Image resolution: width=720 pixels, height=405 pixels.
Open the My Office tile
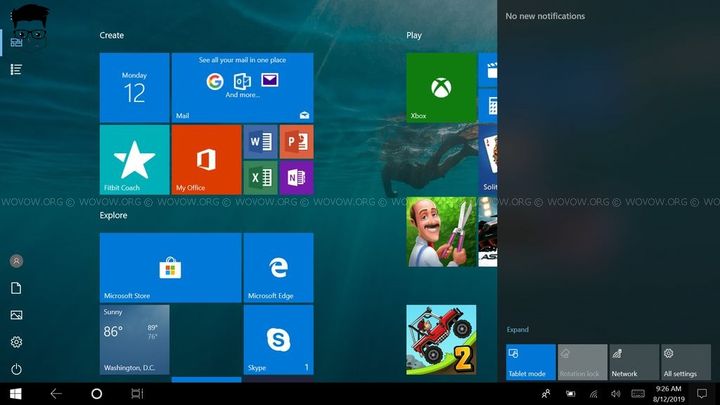(x=206, y=159)
